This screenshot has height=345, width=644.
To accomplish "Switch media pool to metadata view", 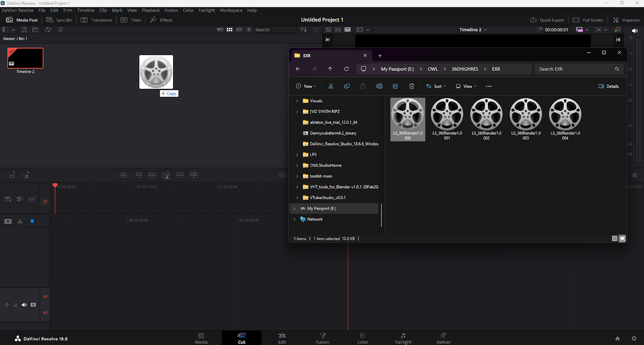I will 220,30.
